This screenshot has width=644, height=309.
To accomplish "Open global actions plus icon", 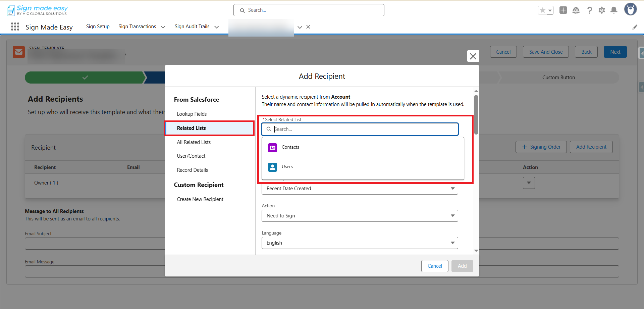I will point(563,10).
